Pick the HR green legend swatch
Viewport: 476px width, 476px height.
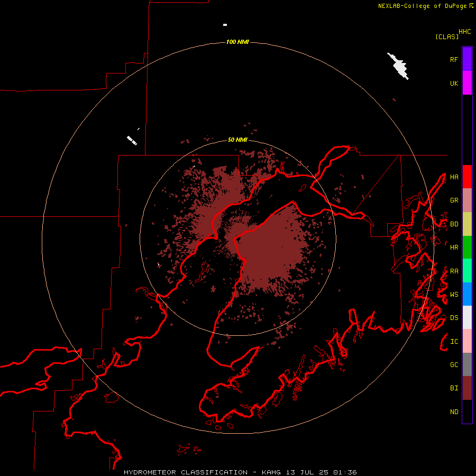tap(467, 248)
